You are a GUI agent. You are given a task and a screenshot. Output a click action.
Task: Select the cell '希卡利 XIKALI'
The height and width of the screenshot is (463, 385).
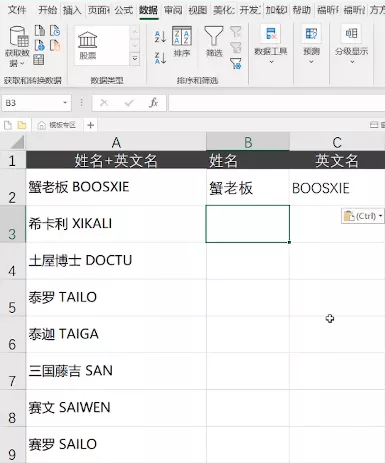pyautogui.click(x=116, y=224)
